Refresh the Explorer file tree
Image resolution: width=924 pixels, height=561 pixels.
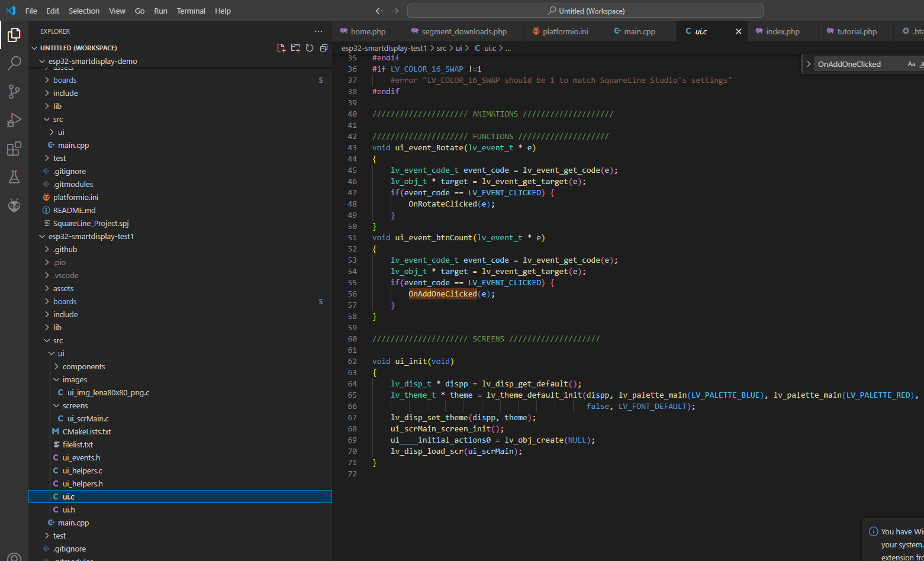tap(310, 48)
